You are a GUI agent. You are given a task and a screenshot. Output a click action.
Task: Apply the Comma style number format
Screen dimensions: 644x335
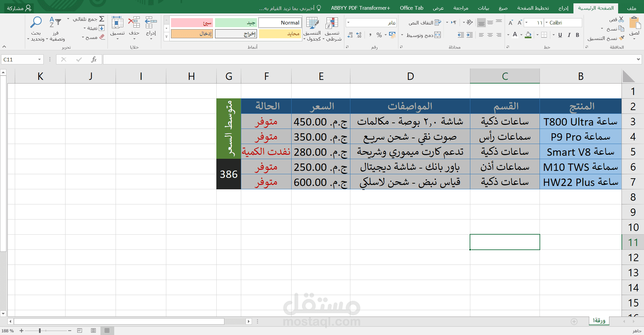click(370, 35)
